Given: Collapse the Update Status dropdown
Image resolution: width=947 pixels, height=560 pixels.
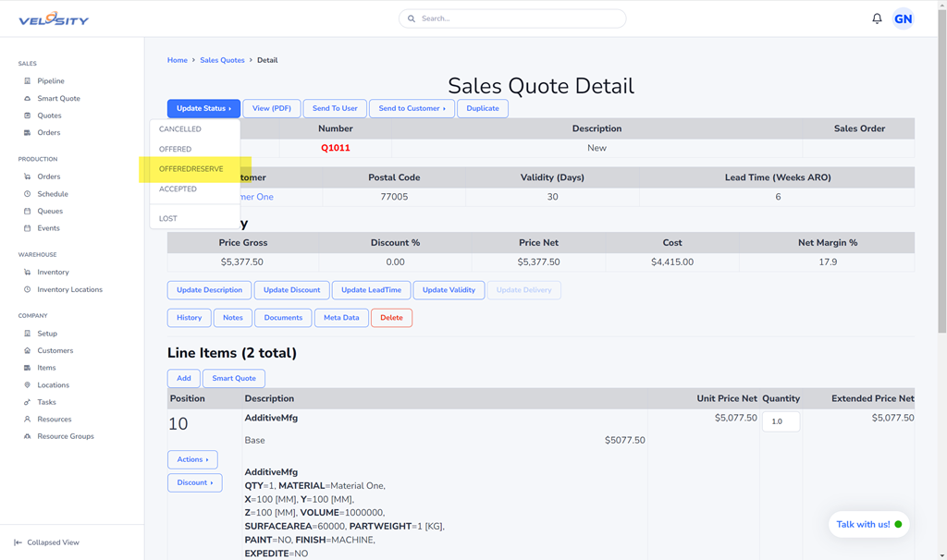Looking at the screenshot, I should 203,108.
